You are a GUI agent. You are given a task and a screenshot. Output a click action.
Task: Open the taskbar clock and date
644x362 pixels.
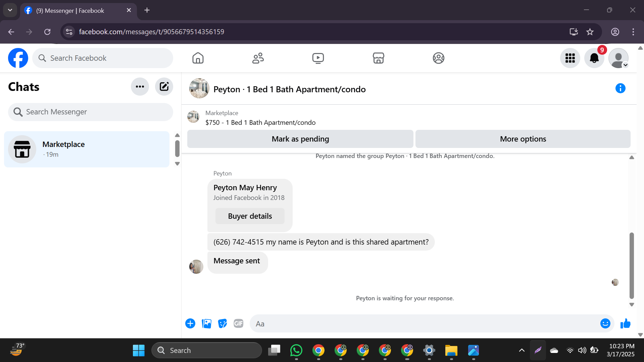pos(621,350)
